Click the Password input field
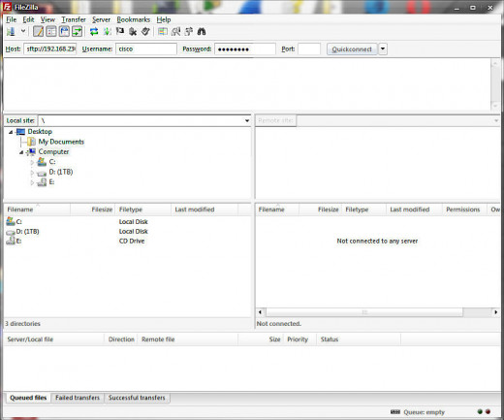Screen dimensions: 504x420 point(245,48)
